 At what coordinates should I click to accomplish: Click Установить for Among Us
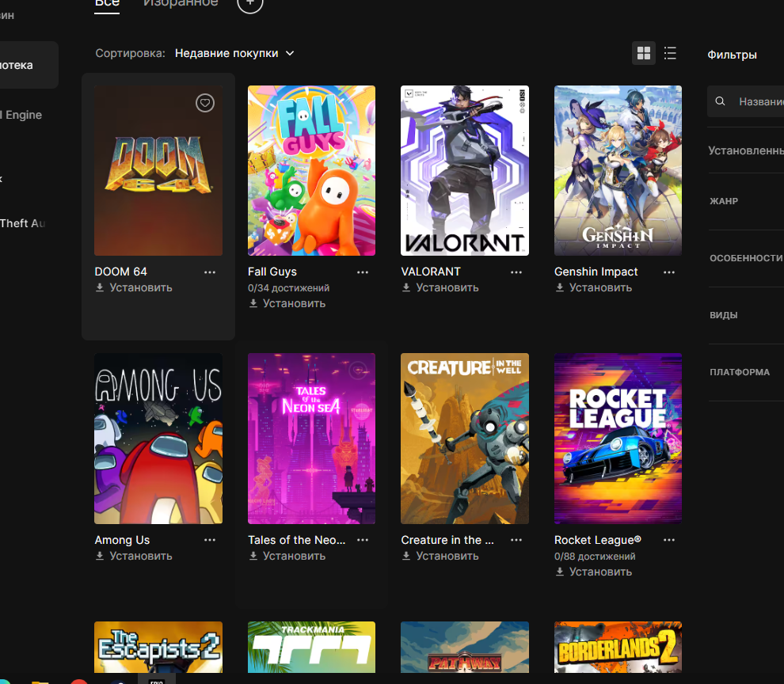coord(141,556)
